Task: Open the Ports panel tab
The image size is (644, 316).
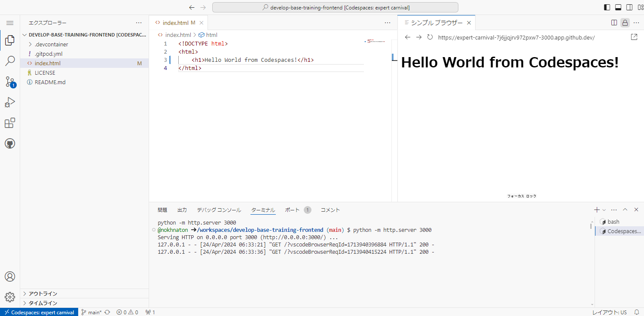Action: click(x=298, y=210)
